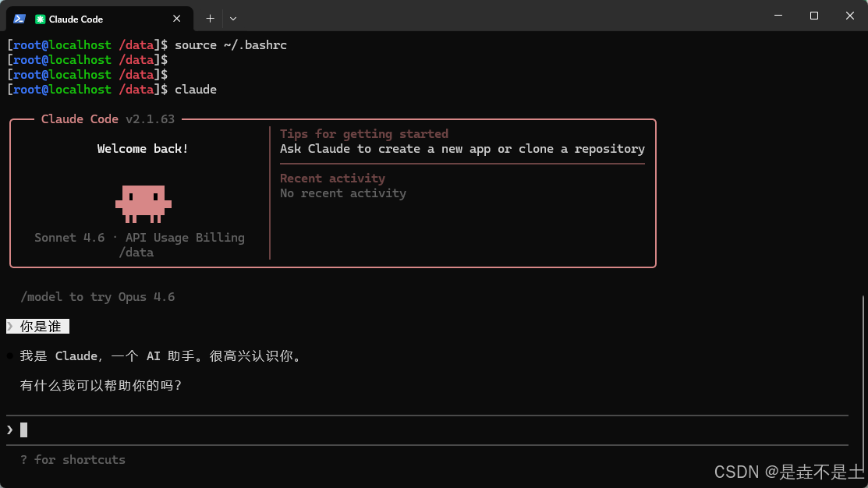Image resolution: width=868 pixels, height=488 pixels.
Task: Click the '有什么我可以帮助你的吗？' line
Action: (x=101, y=386)
